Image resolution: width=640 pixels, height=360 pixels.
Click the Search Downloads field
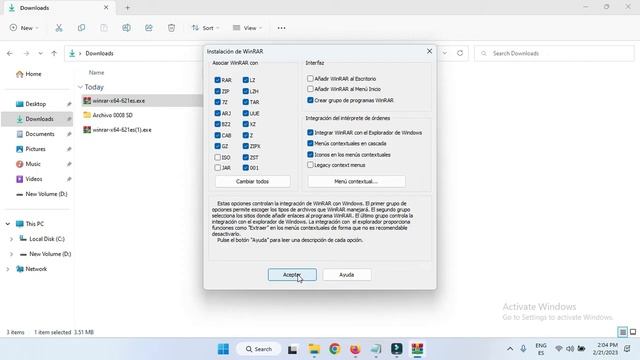554,53
